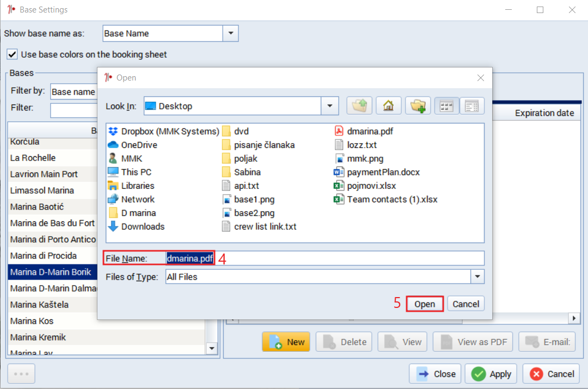Screen dimensions: 588x389
Task: Create new folder icon in Open dialog
Action: point(418,106)
